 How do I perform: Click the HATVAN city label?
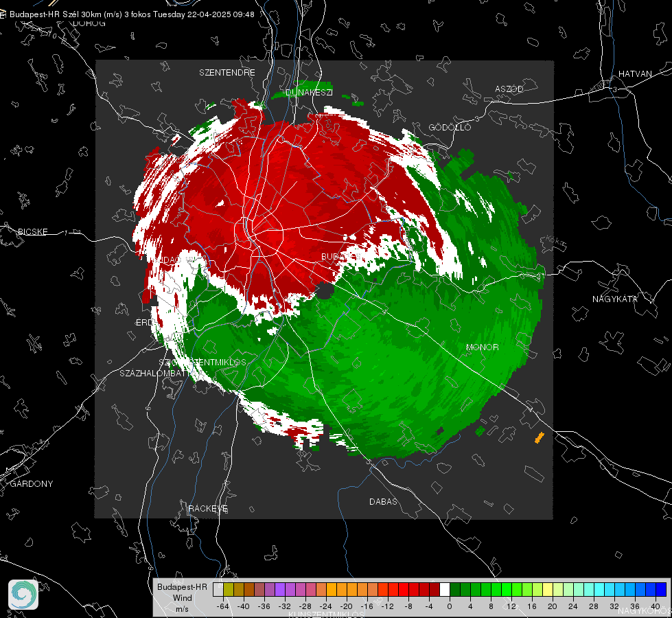(635, 73)
